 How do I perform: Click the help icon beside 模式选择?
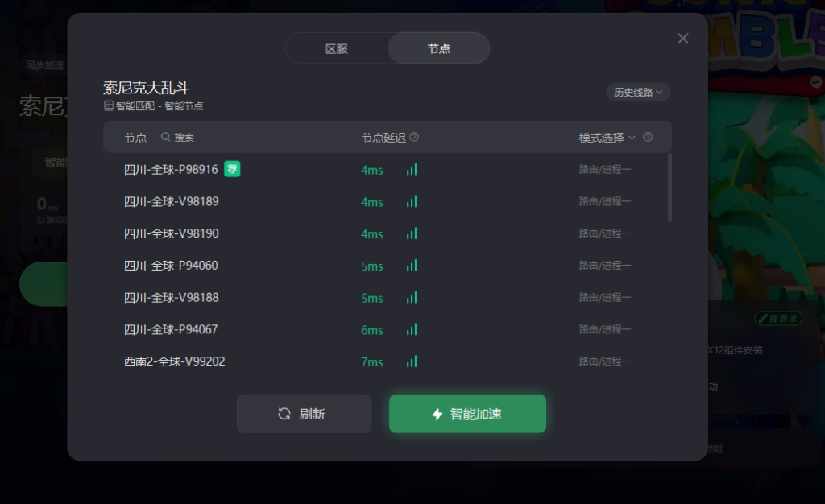[x=648, y=137]
